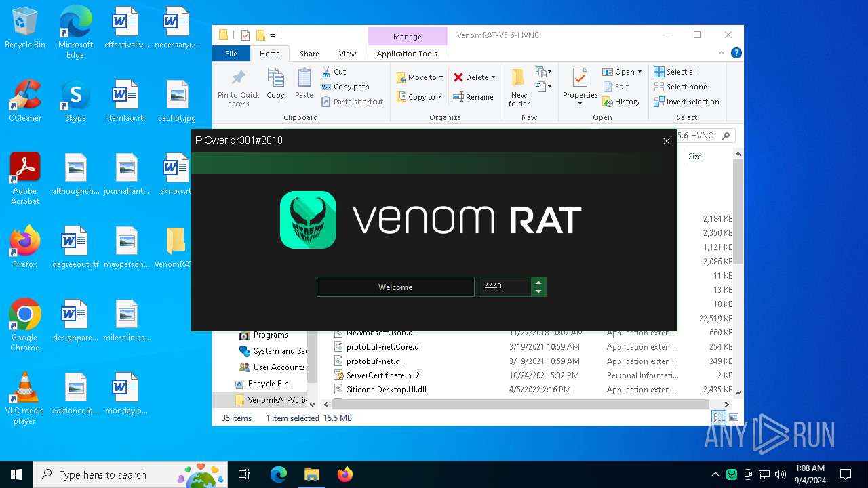Select VenomRAT-V5.6 folder in navigation tree

pos(270,400)
